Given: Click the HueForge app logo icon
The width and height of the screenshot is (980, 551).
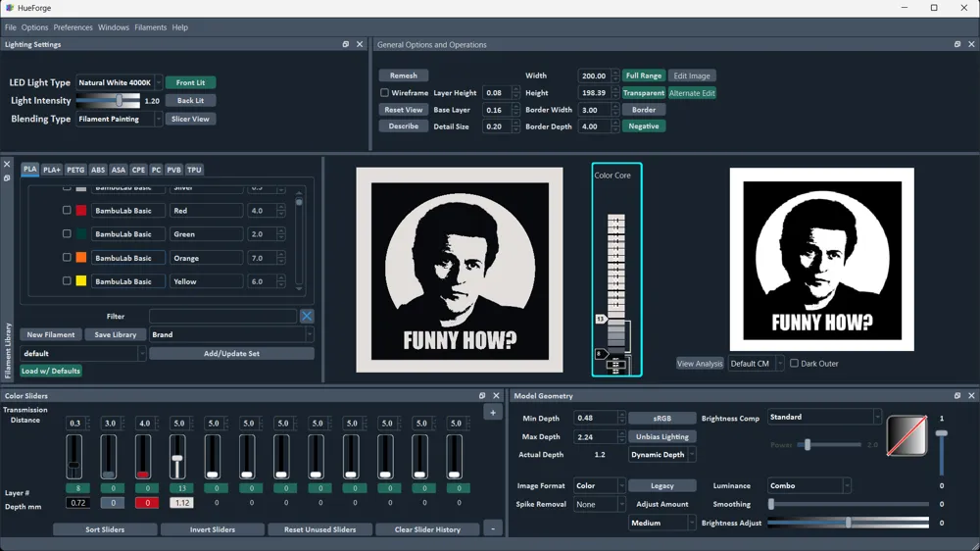Looking at the screenshot, I should tap(10, 8).
